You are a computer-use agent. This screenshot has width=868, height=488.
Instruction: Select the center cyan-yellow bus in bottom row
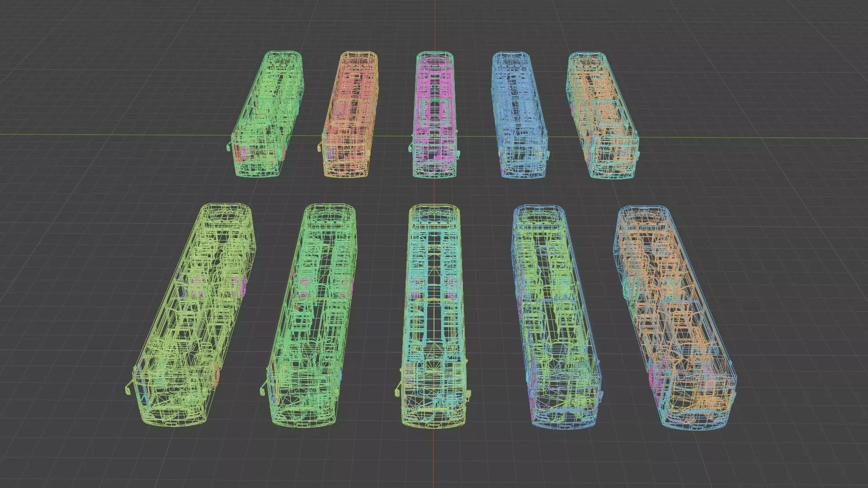(x=433, y=316)
